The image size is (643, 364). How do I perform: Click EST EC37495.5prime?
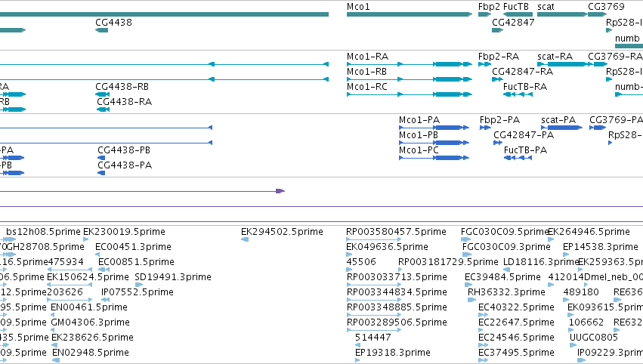point(483,360)
